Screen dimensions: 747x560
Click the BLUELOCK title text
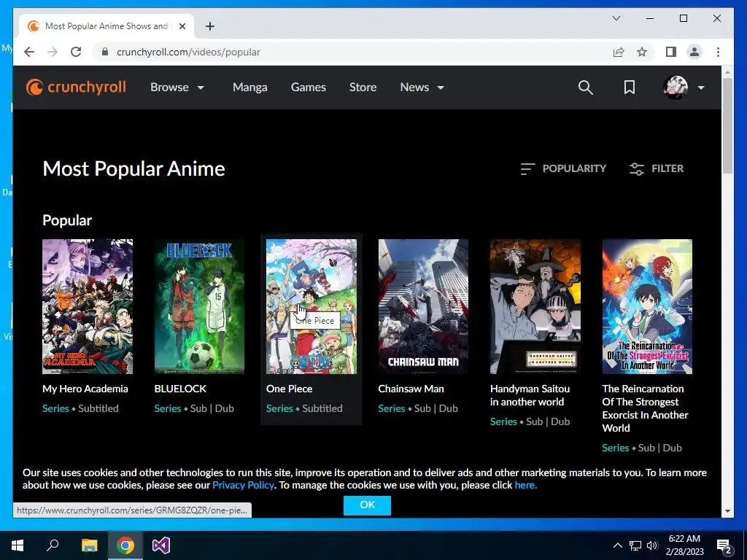pos(181,389)
